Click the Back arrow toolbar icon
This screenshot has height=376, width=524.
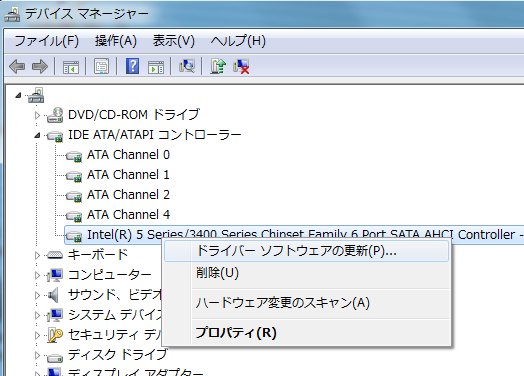(x=17, y=66)
